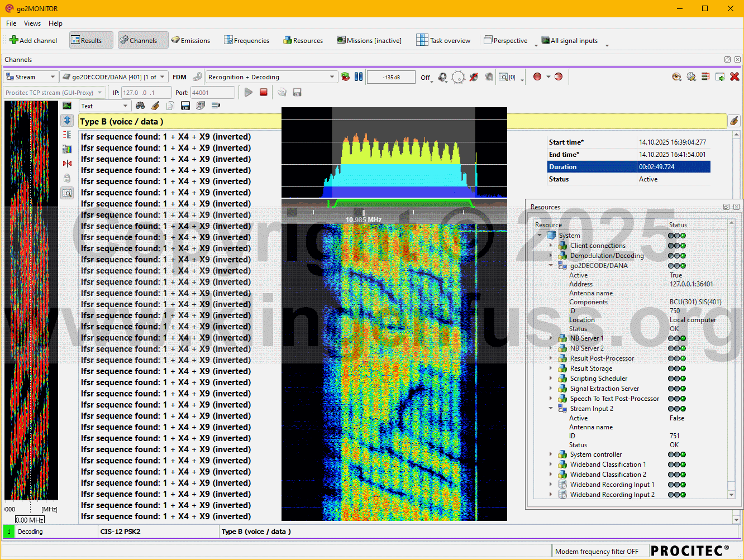Click the eye view options icon

click(x=676, y=77)
